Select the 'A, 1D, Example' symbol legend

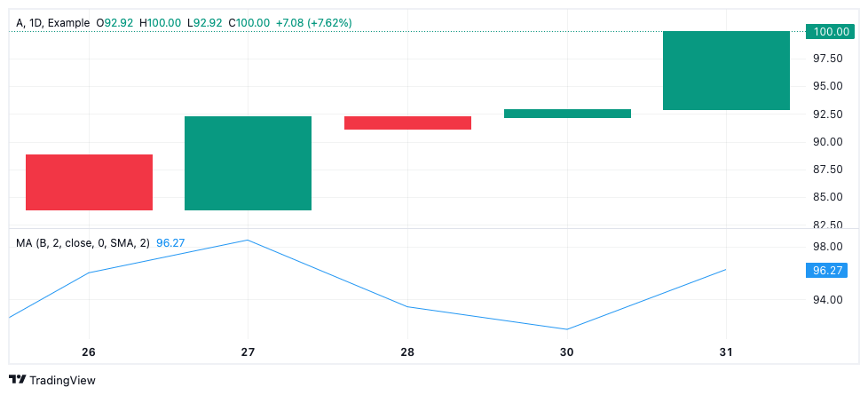(x=53, y=23)
